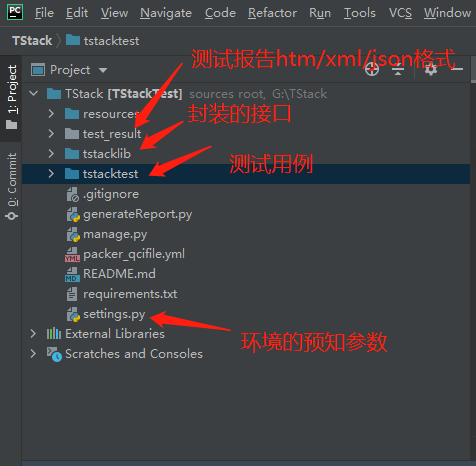Hide the Project panel with minus icon
This screenshot has width=476, height=466.
tap(457, 69)
